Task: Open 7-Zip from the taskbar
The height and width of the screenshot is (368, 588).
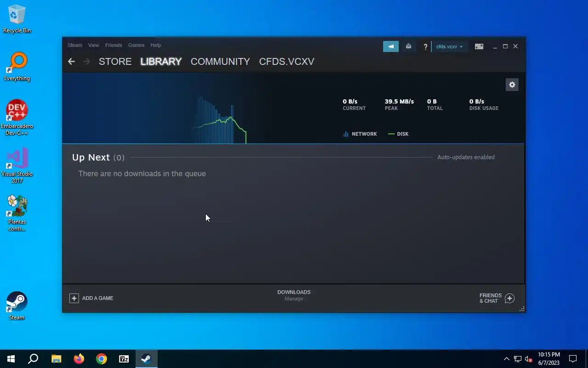Action: click(124, 359)
